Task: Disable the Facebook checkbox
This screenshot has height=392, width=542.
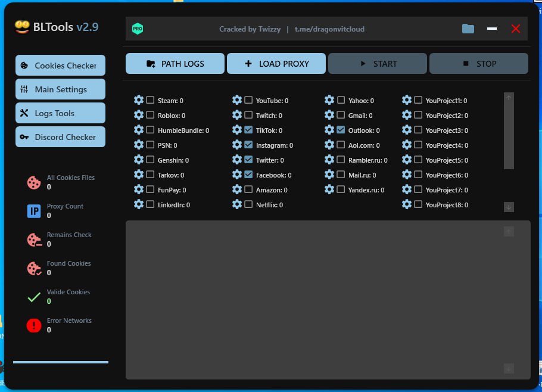Action: pos(248,175)
